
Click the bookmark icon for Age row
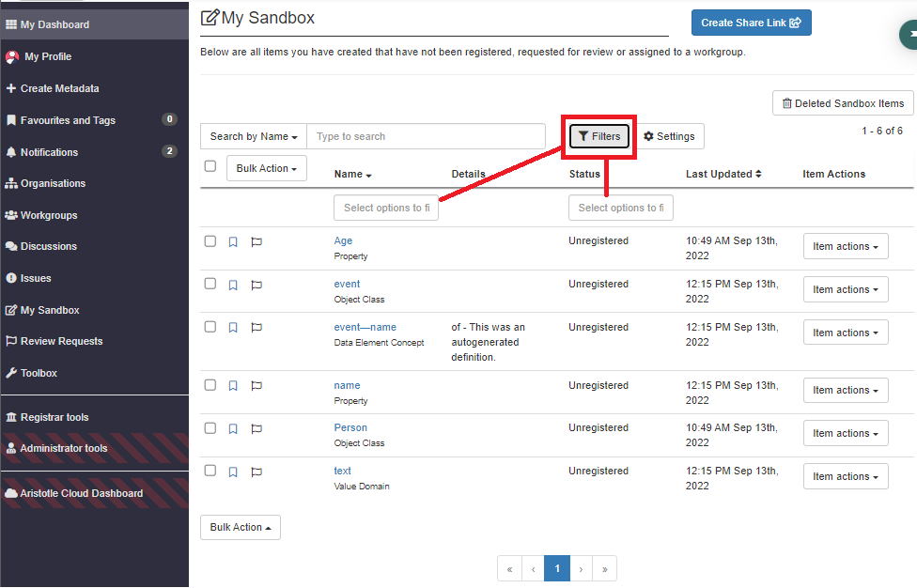pos(233,241)
